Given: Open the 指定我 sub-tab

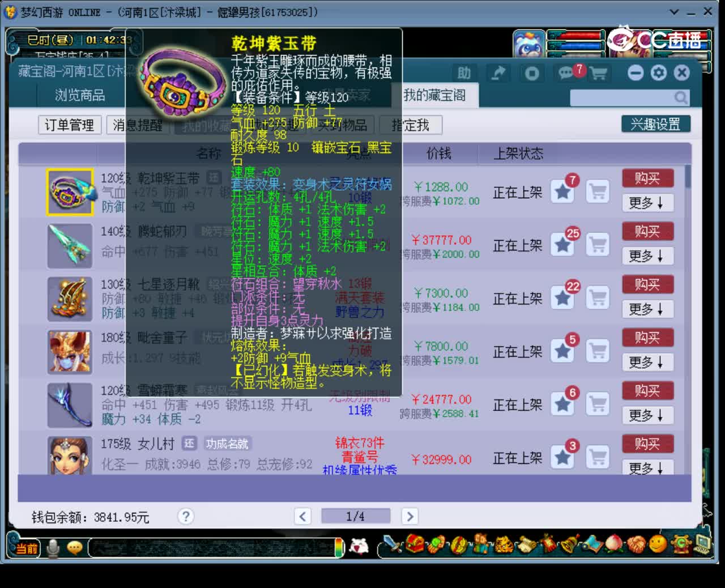Looking at the screenshot, I should 411,125.
